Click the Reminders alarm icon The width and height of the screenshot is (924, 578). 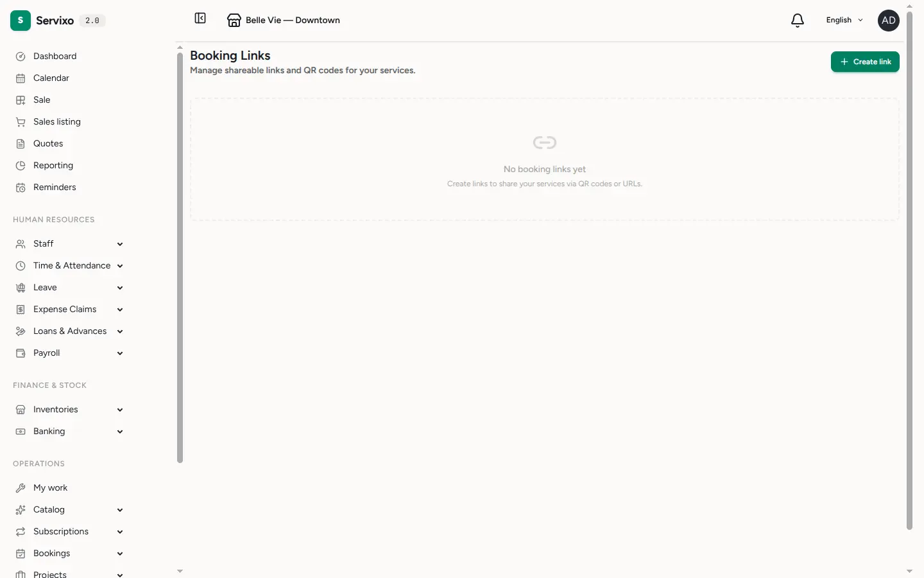pos(21,188)
